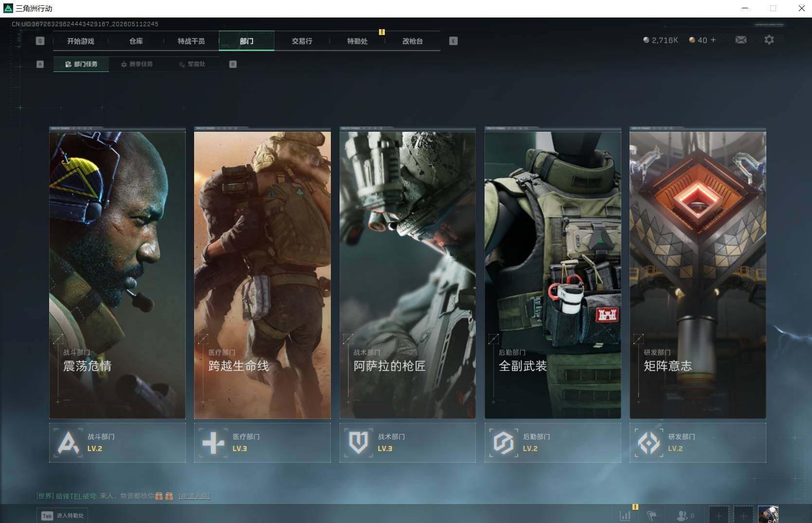Image resolution: width=812 pixels, height=523 pixels.
Task: Click the 医疗部门 LV.3 level panel
Action: click(262, 442)
